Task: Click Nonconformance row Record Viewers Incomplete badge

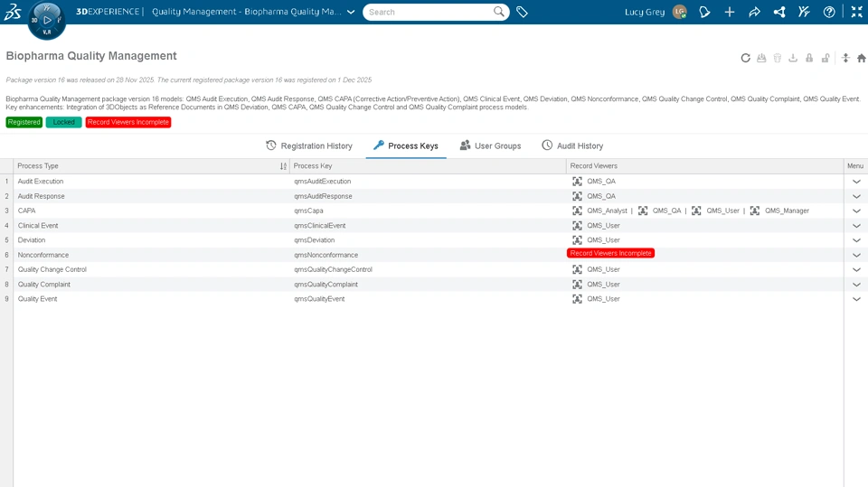Action: tap(610, 253)
